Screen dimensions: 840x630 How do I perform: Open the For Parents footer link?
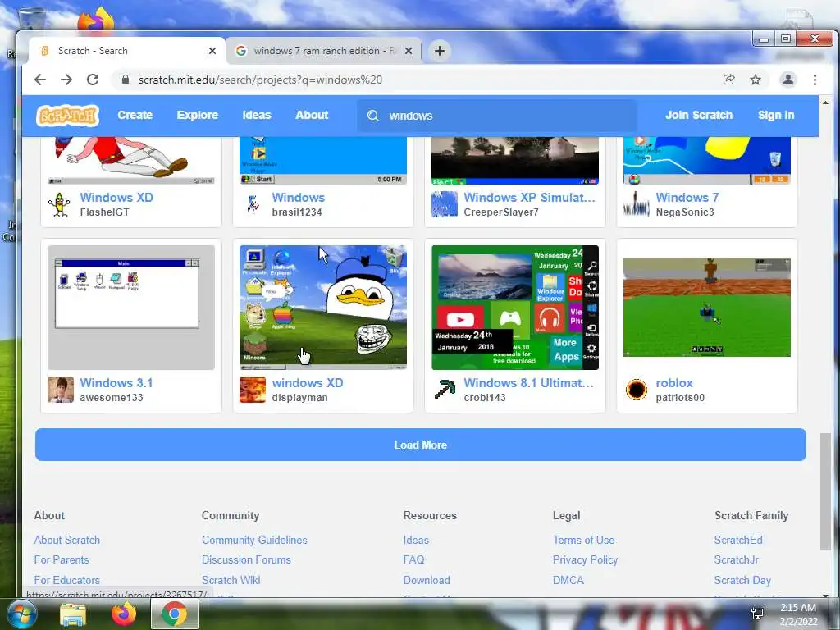tap(62, 559)
